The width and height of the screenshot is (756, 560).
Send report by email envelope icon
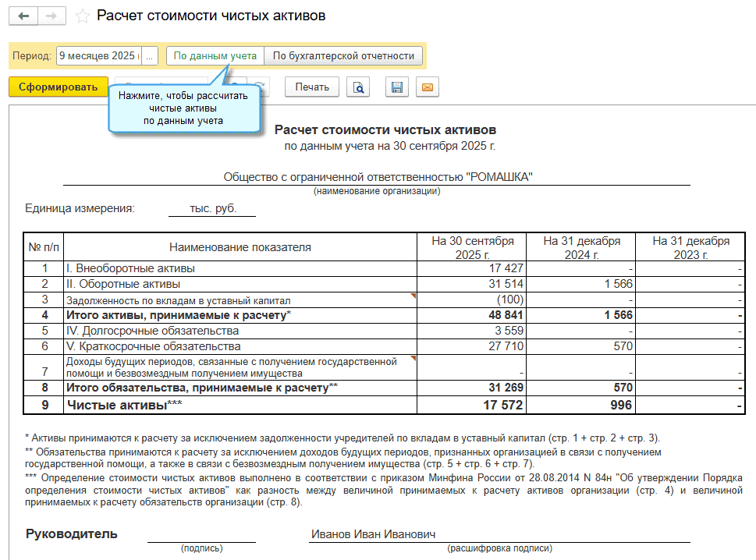click(427, 87)
